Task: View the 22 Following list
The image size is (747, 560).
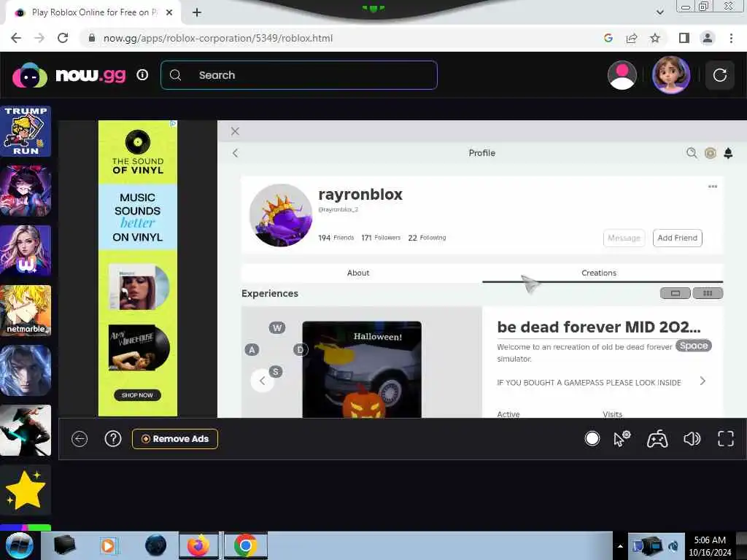Action: pos(427,238)
